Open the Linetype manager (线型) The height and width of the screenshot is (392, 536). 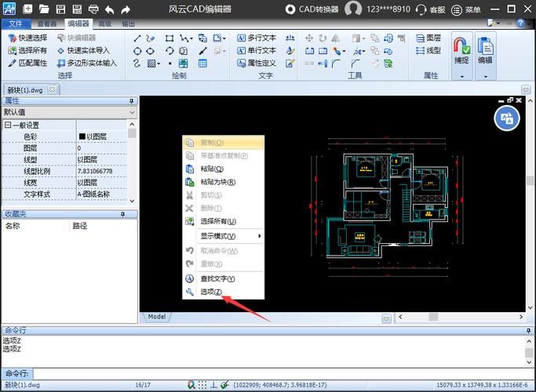point(428,50)
